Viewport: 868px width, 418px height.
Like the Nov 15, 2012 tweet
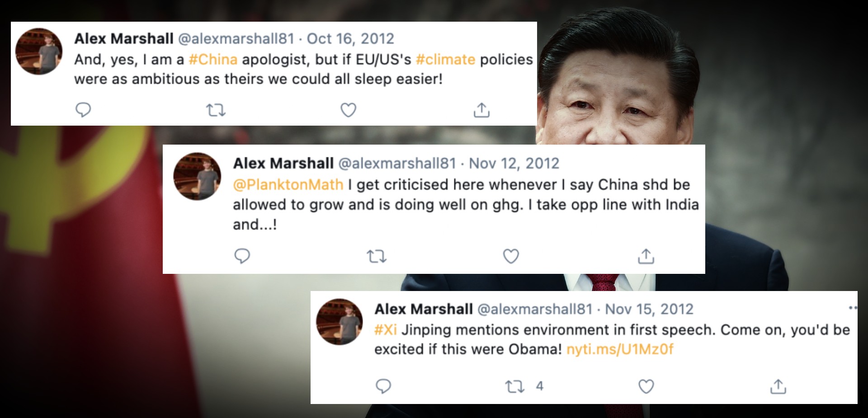pos(646,386)
